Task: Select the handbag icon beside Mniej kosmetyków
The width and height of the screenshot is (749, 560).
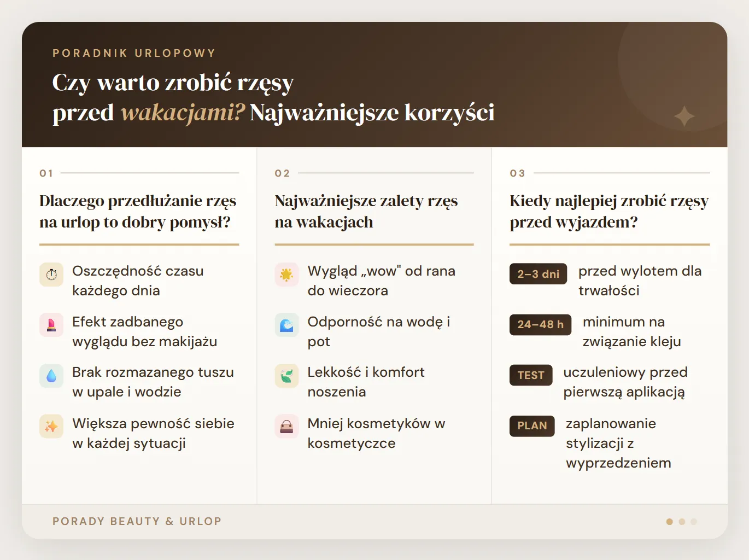Action: coord(286,427)
